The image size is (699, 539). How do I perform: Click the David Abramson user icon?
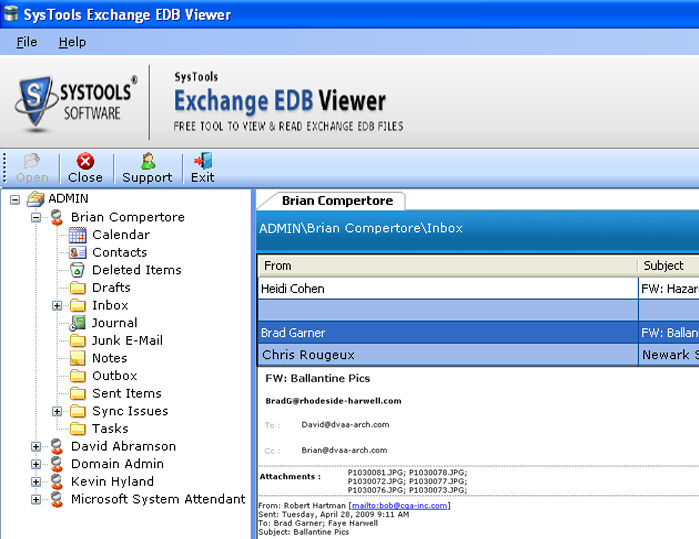[x=57, y=446]
